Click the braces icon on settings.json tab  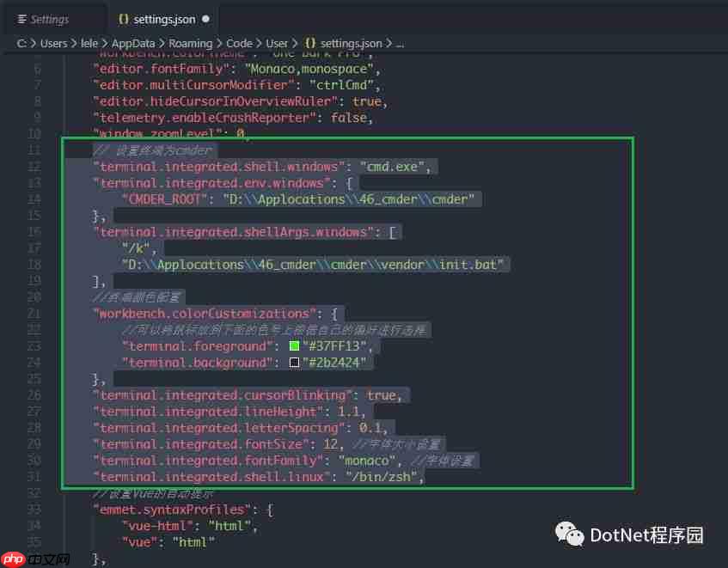tap(124, 19)
